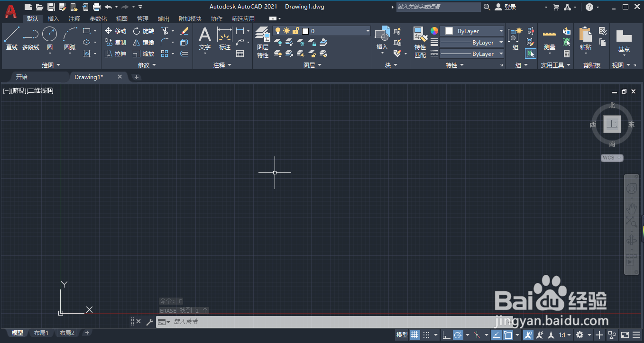This screenshot has height=343, width=644.
Task: Toggle isometric drafting in status bar
Action: [x=478, y=335]
